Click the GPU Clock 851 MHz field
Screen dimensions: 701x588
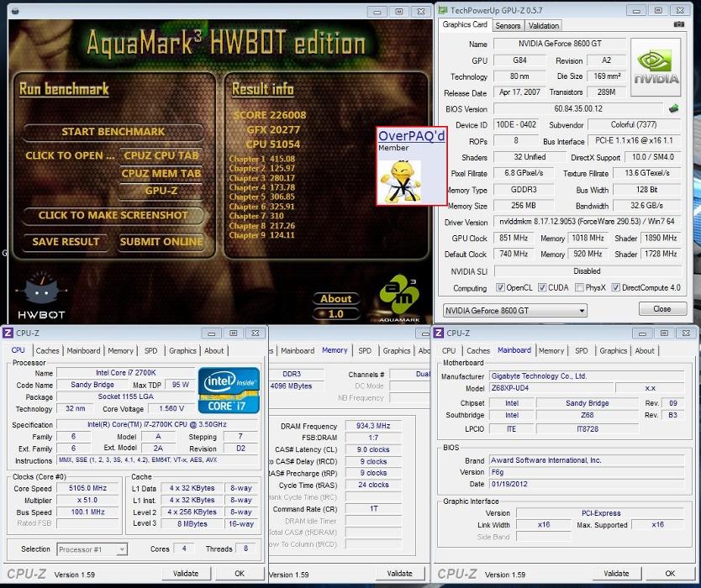coord(514,239)
